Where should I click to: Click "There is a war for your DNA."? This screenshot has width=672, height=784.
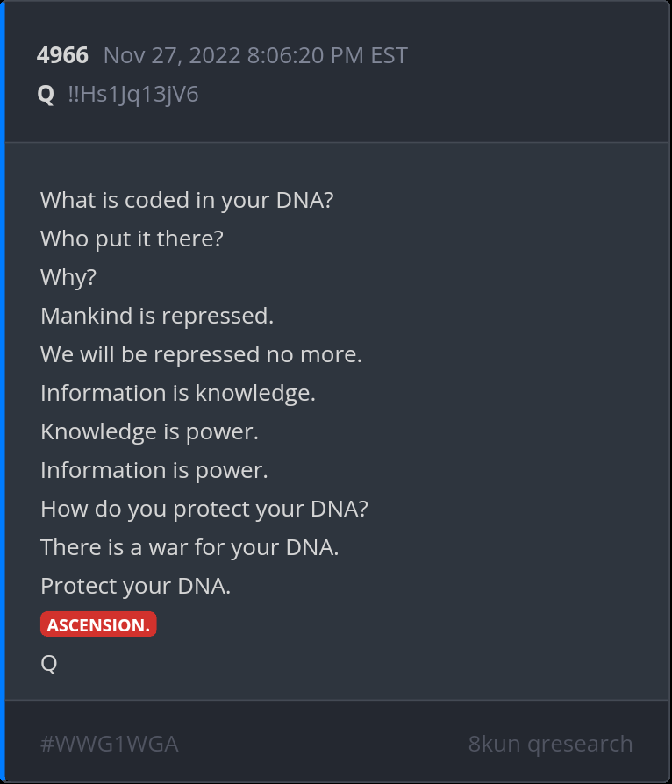tap(189, 547)
